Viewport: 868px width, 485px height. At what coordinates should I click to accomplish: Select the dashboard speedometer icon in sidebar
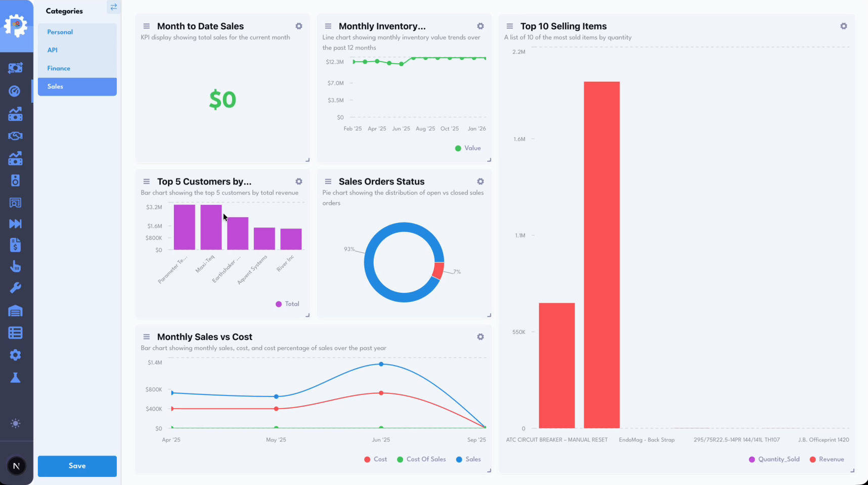pyautogui.click(x=16, y=91)
